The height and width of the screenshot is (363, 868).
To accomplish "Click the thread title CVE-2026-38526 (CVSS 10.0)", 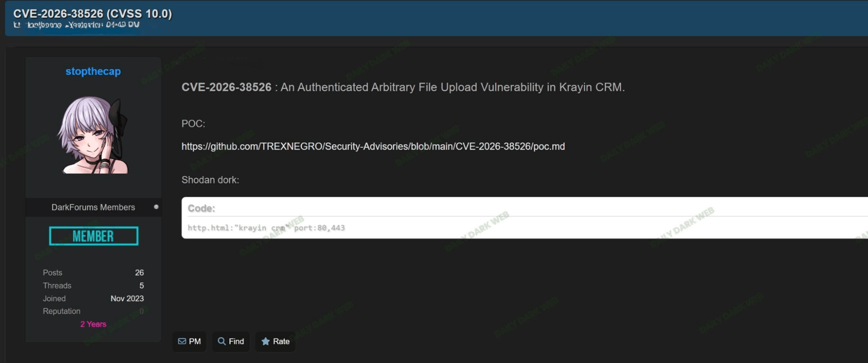I will pos(92,13).
